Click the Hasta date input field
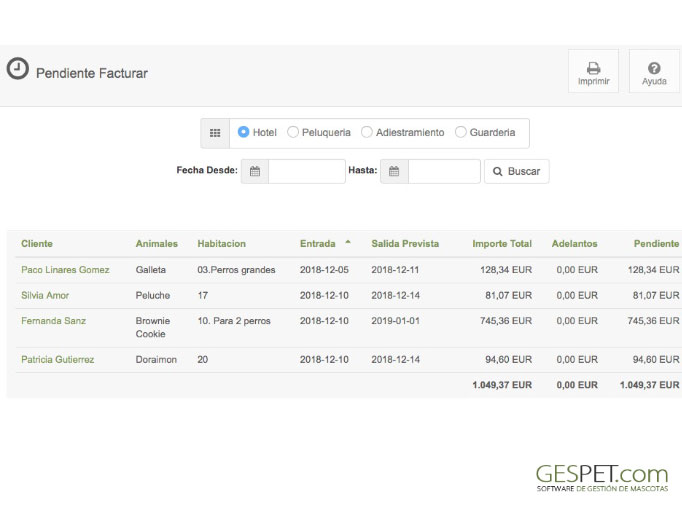This screenshot has width=682, height=518. (444, 172)
